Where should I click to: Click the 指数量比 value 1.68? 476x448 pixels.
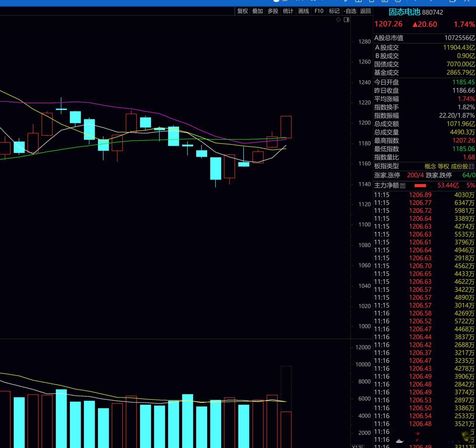(x=469, y=157)
